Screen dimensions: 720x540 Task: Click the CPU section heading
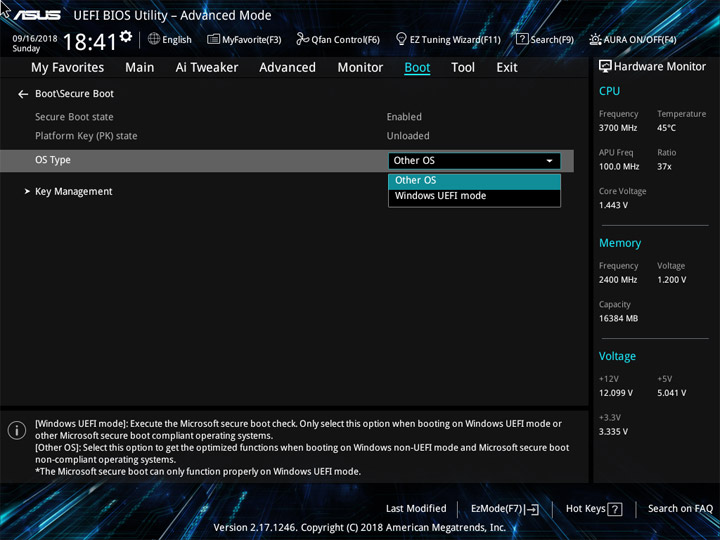pyautogui.click(x=609, y=91)
